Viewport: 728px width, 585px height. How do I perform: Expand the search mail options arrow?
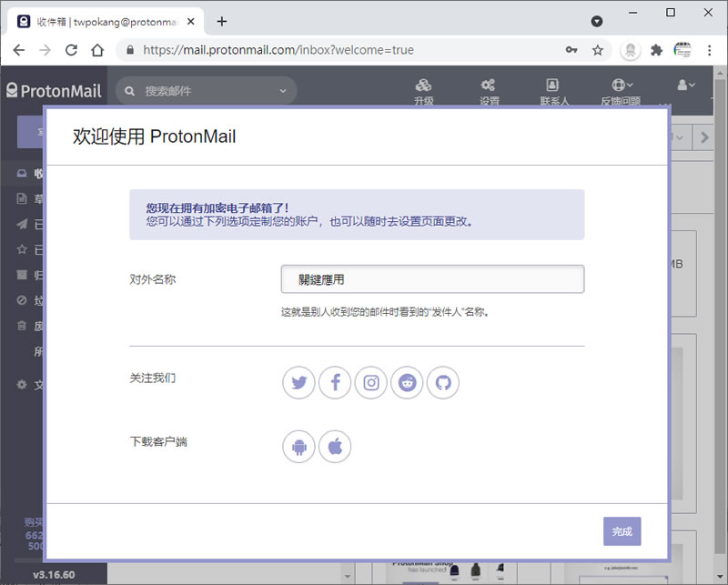tap(283, 91)
